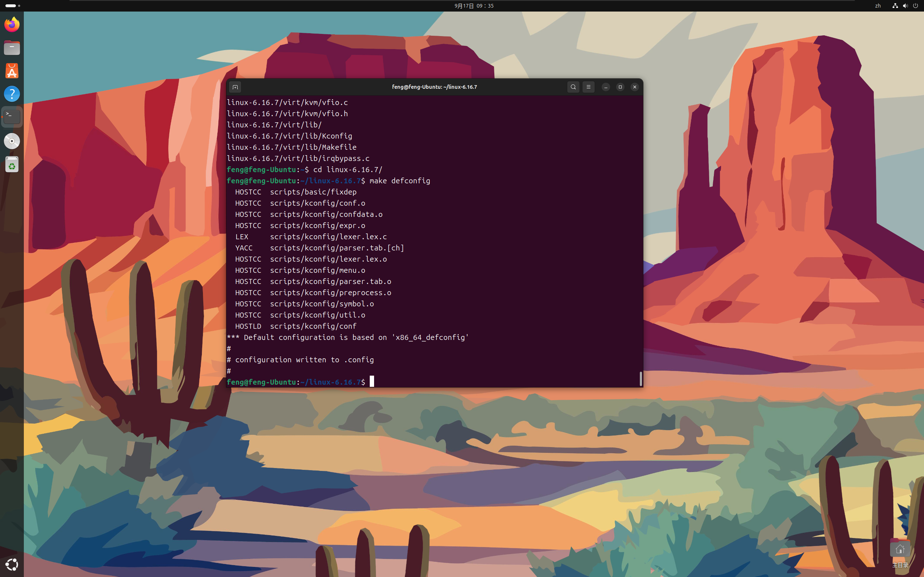Open the power system menu

click(915, 6)
